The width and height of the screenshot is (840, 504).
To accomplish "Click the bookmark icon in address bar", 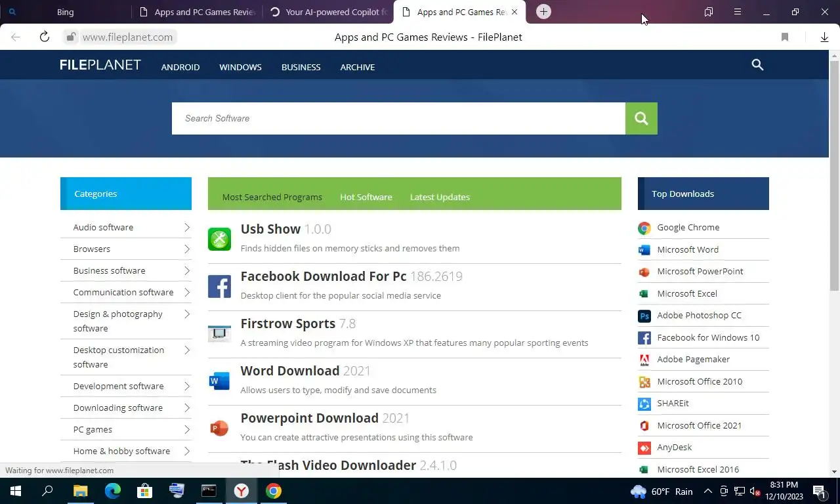I will pos(785,37).
